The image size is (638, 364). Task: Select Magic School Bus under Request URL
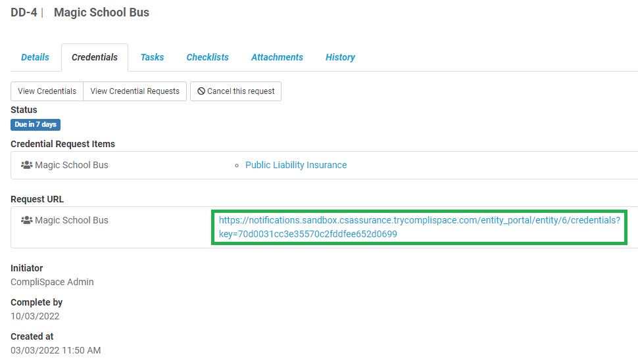click(72, 220)
